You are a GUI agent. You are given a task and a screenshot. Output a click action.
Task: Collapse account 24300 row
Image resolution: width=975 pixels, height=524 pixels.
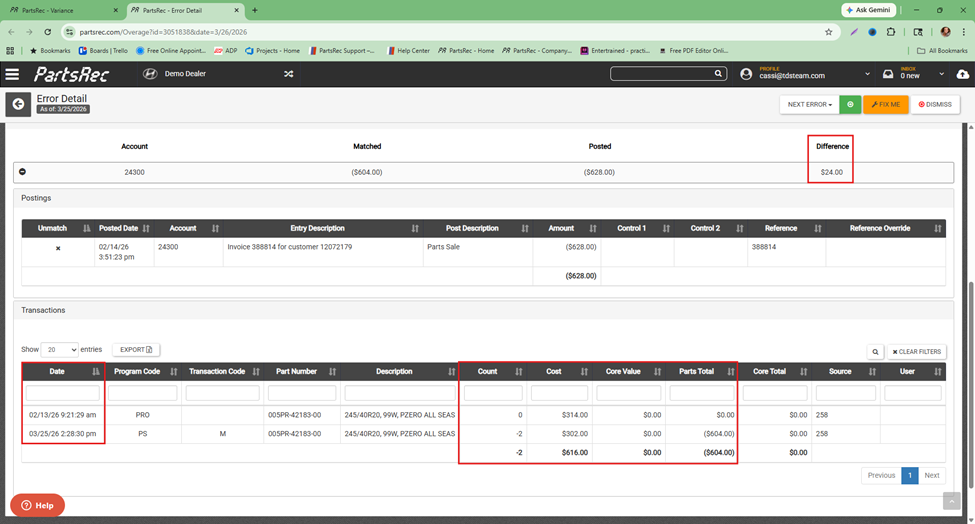point(22,172)
